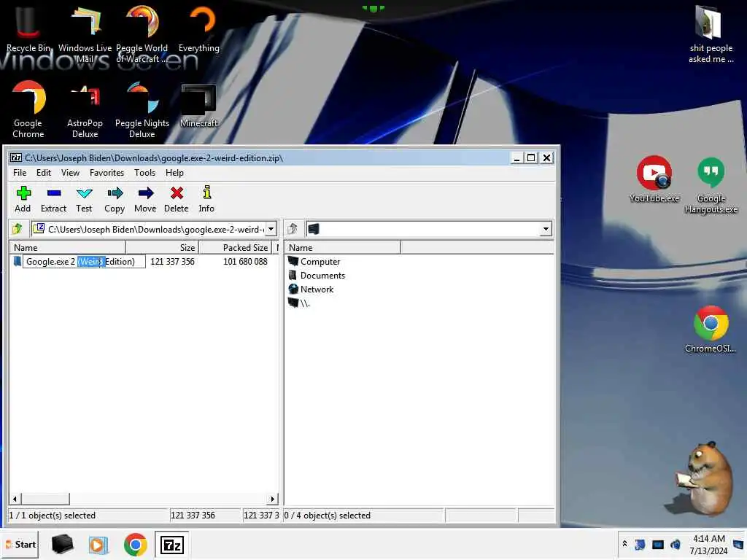Click the size value 121 337 356 in row

coord(172,262)
